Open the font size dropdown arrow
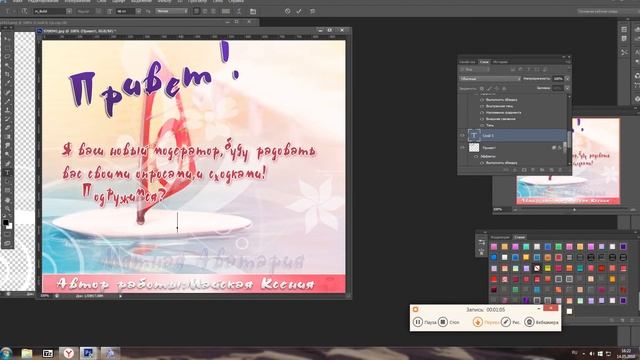This screenshot has width=640, height=360. click(x=138, y=11)
